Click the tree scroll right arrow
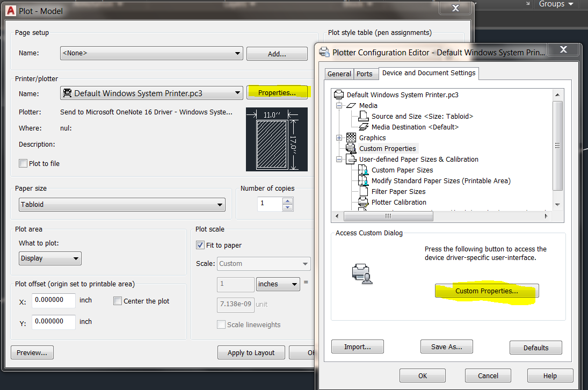Viewport: 588px width, 390px height. click(546, 216)
